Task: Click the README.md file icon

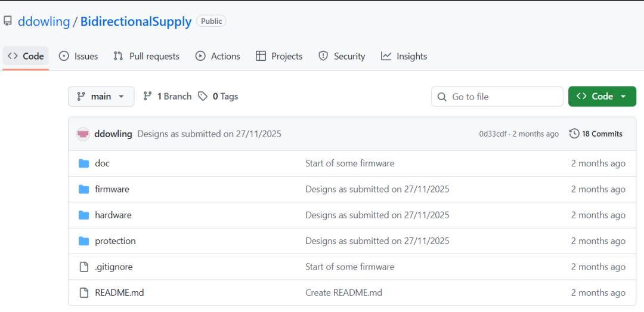Action: [84, 293]
